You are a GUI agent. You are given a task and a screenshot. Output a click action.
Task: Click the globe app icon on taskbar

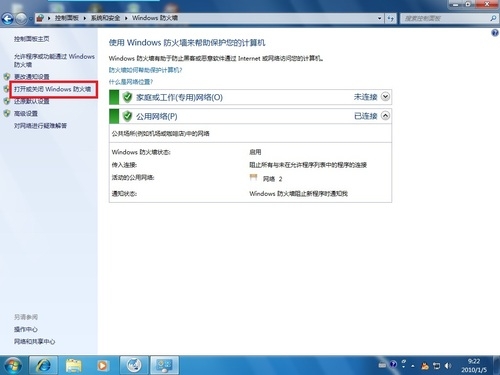134,365
